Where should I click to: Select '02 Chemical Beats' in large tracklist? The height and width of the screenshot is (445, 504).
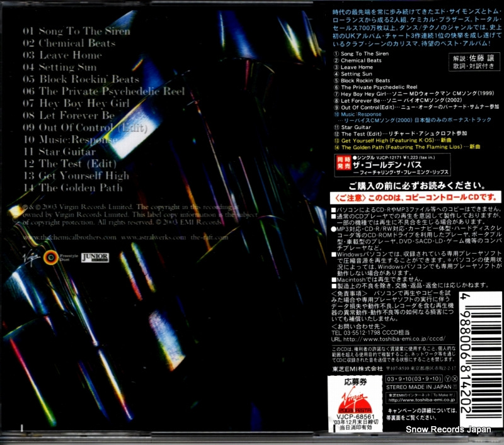click(x=69, y=43)
